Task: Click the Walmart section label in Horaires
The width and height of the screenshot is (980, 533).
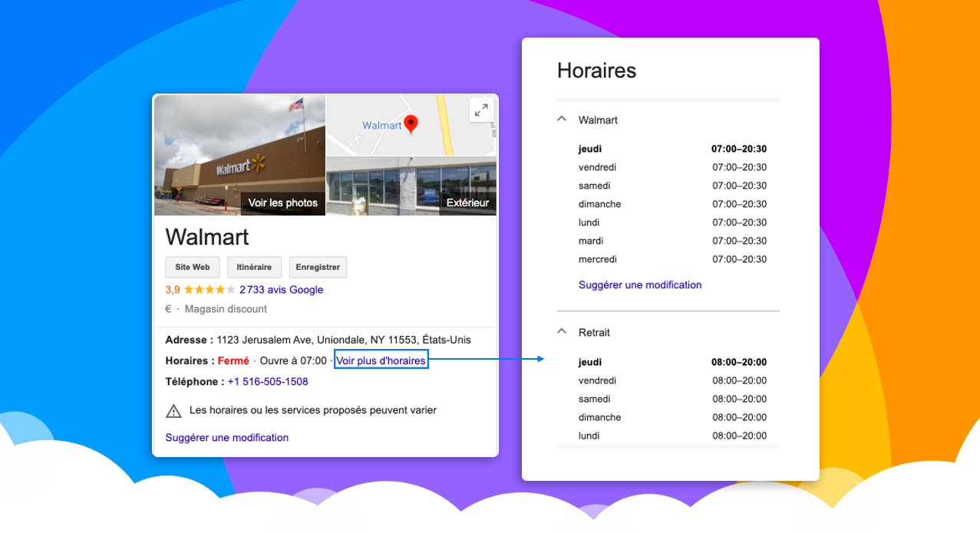Action: point(598,120)
